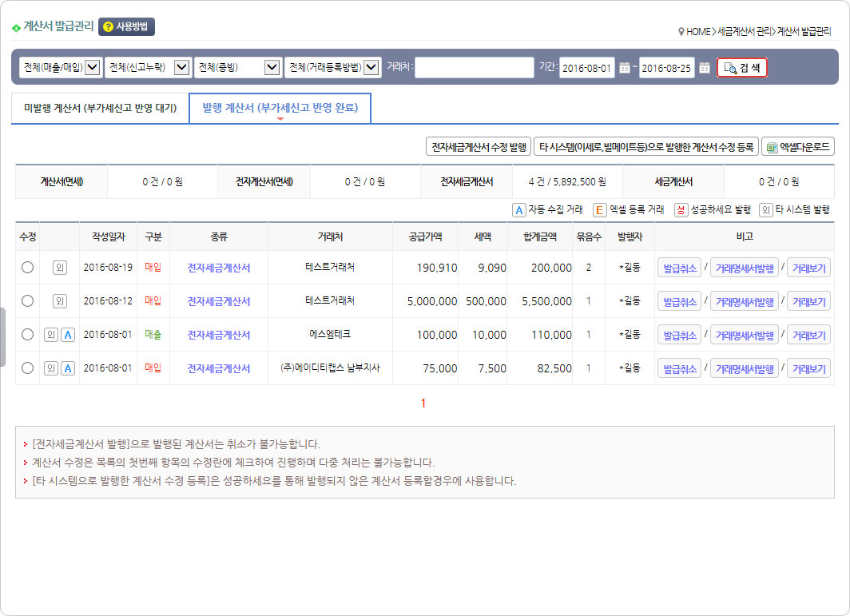Open 전자세금계산서 link in the 에스엠테크 row
The width and height of the screenshot is (850, 616).
point(218,335)
